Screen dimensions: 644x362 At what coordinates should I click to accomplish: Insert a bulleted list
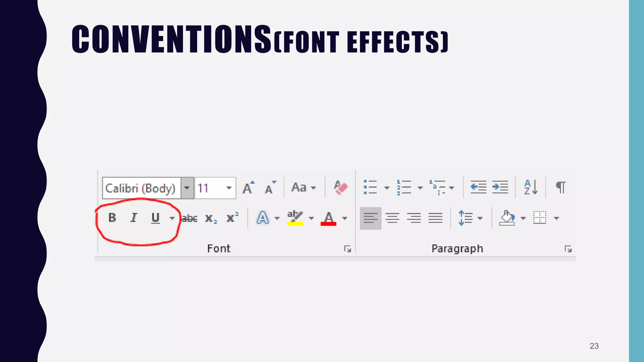pyautogui.click(x=370, y=187)
